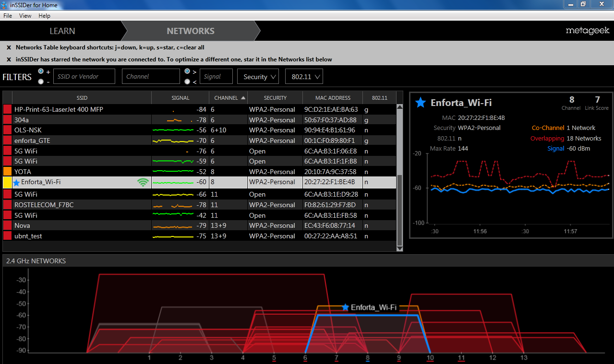The image size is (614, 364).
Task: Select the "enforta_GTE" network name
Action: click(x=32, y=141)
